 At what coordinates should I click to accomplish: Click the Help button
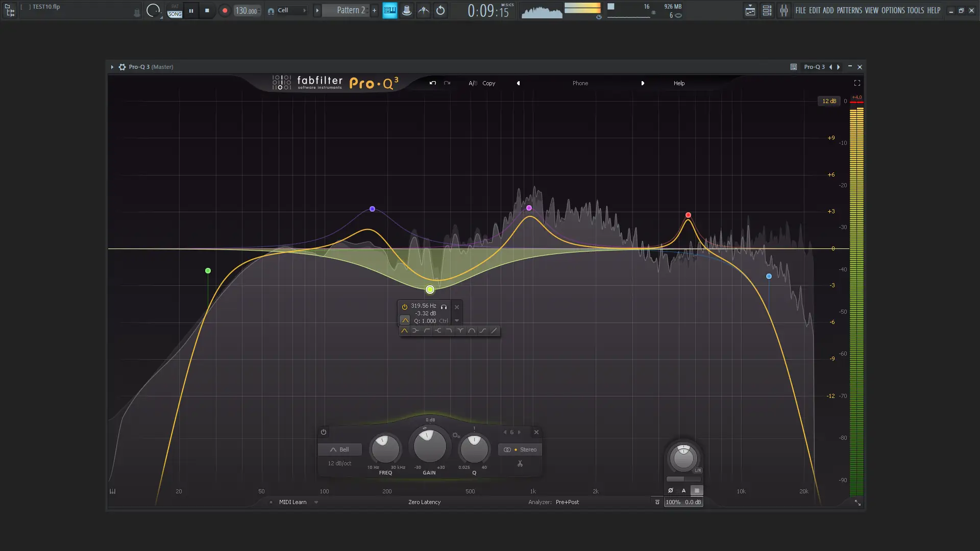679,83
